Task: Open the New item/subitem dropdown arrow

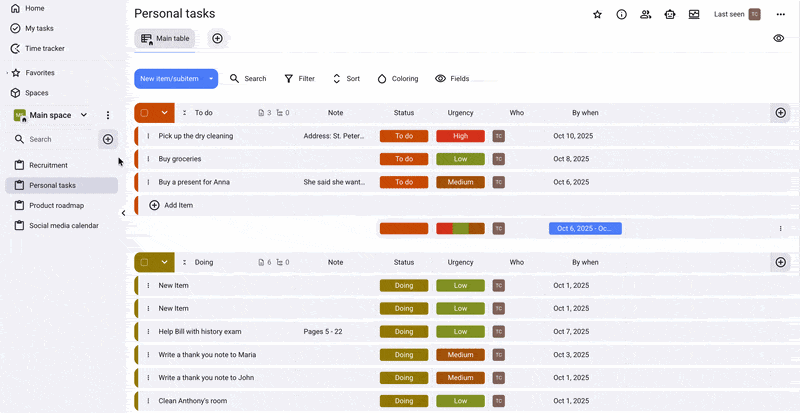Action: pyautogui.click(x=211, y=79)
